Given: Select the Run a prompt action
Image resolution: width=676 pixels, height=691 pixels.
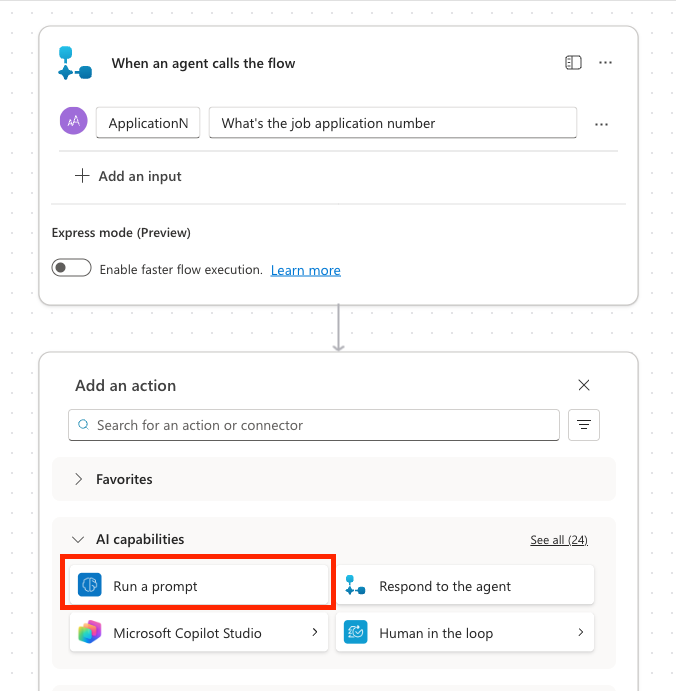Looking at the screenshot, I should [x=199, y=585].
